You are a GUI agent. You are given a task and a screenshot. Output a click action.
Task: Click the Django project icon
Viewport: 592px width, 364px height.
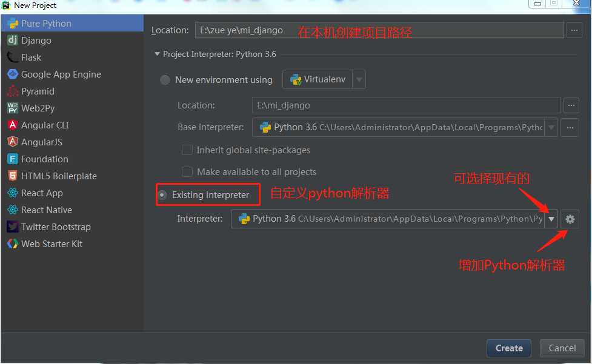[13, 40]
